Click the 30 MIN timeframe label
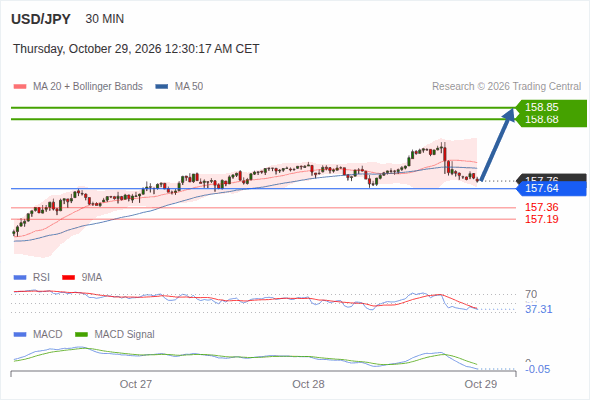The width and height of the screenshot is (590, 400). [105, 19]
